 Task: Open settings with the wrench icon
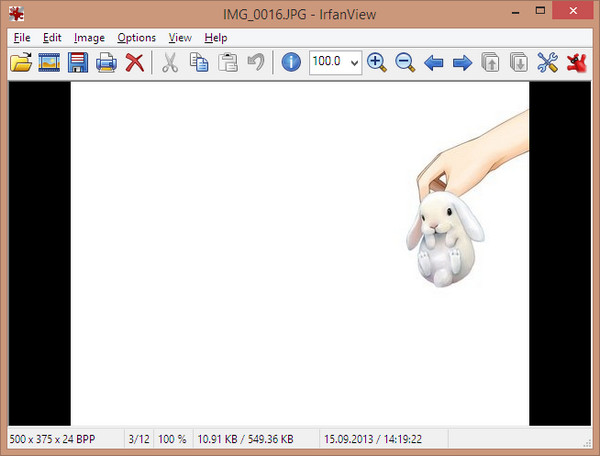pos(547,63)
